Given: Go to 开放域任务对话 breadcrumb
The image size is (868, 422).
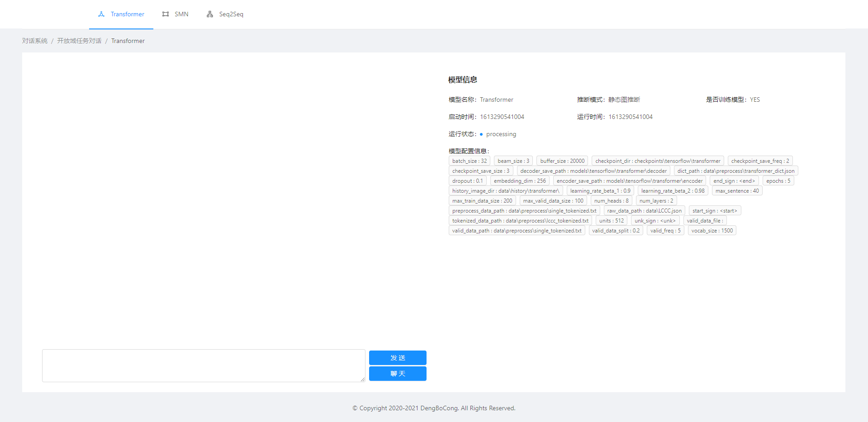Looking at the screenshot, I should tap(79, 41).
